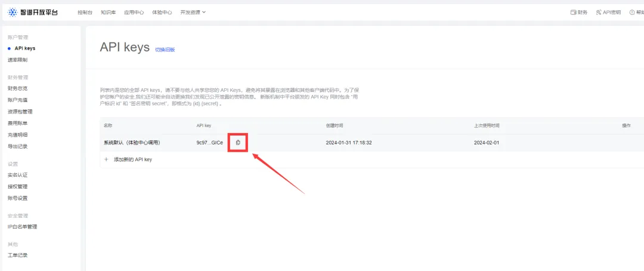Click the masked key text 9c97...GICe
The width and height of the screenshot is (644, 271).
(210, 143)
